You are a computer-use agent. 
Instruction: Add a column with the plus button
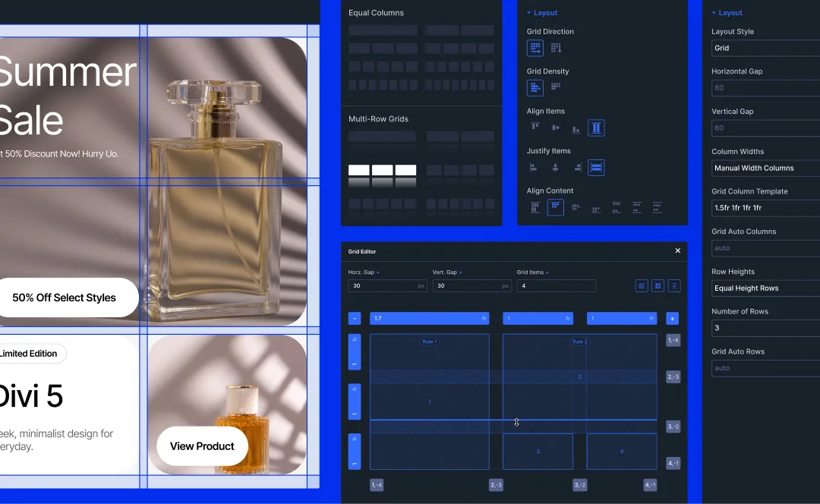coord(673,318)
